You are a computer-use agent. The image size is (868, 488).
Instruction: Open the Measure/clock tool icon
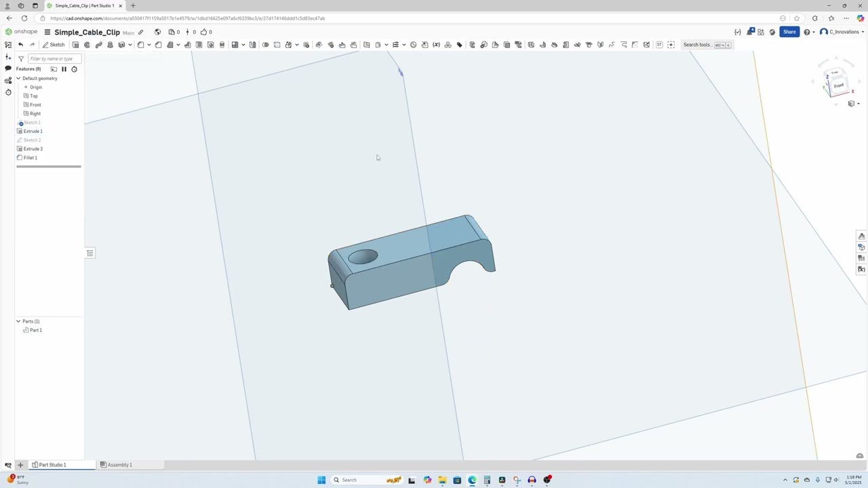(x=413, y=45)
